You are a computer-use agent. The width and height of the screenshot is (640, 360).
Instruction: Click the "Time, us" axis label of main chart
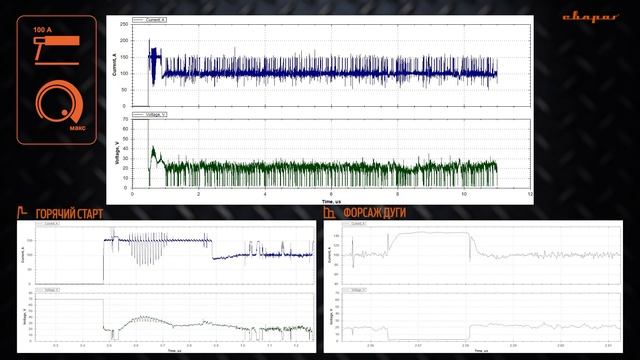point(331,202)
